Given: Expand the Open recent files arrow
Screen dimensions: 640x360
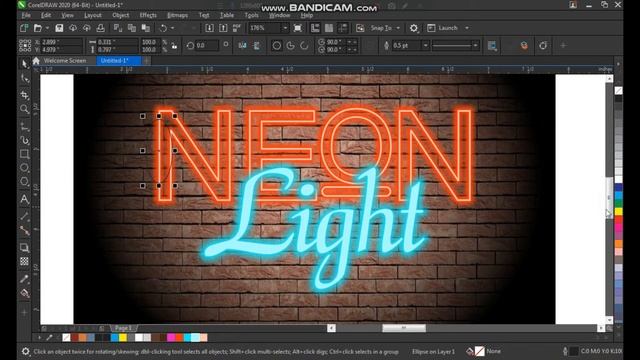Looking at the screenshot, I should point(47,28).
